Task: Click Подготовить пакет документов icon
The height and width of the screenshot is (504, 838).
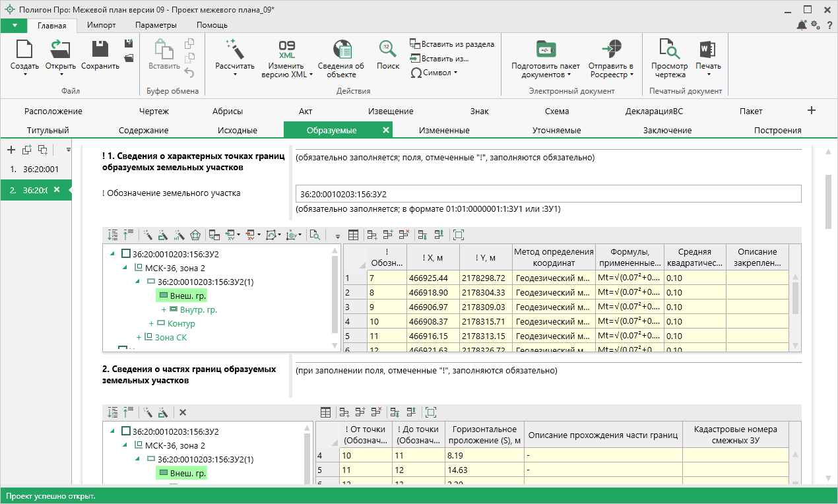Action: tap(545, 49)
